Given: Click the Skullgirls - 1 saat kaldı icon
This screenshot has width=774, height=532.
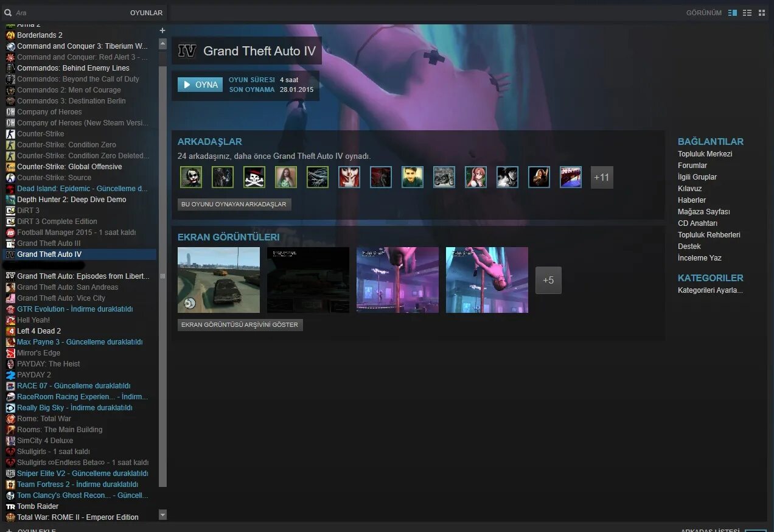Looking at the screenshot, I should point(10,452).
